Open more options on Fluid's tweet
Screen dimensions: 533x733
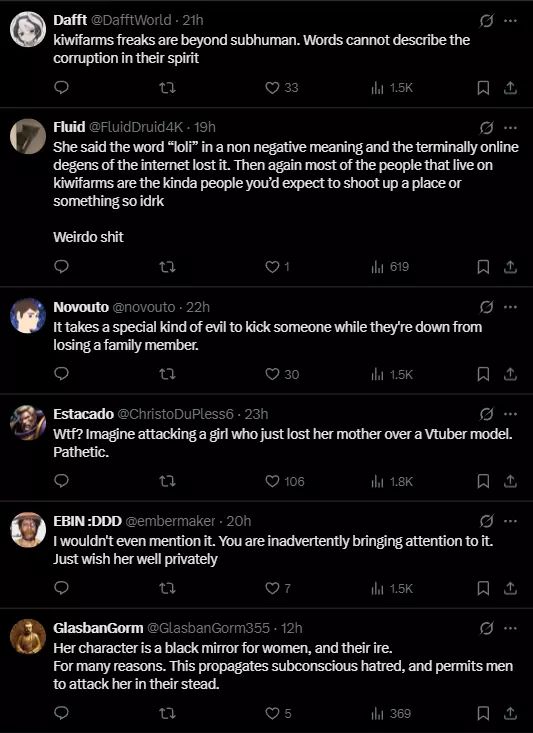point(511,127)
